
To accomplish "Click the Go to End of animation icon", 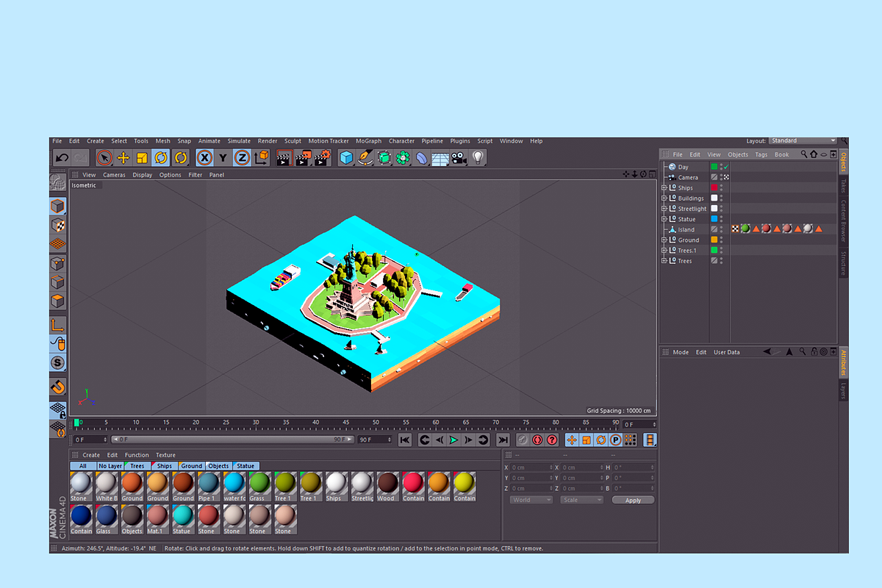I will click(503, 440).
